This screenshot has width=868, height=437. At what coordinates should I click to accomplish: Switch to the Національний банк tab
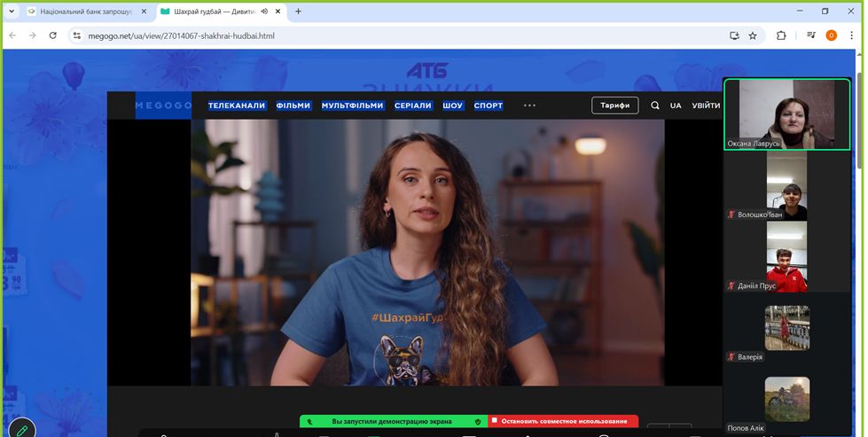(84, 12)
